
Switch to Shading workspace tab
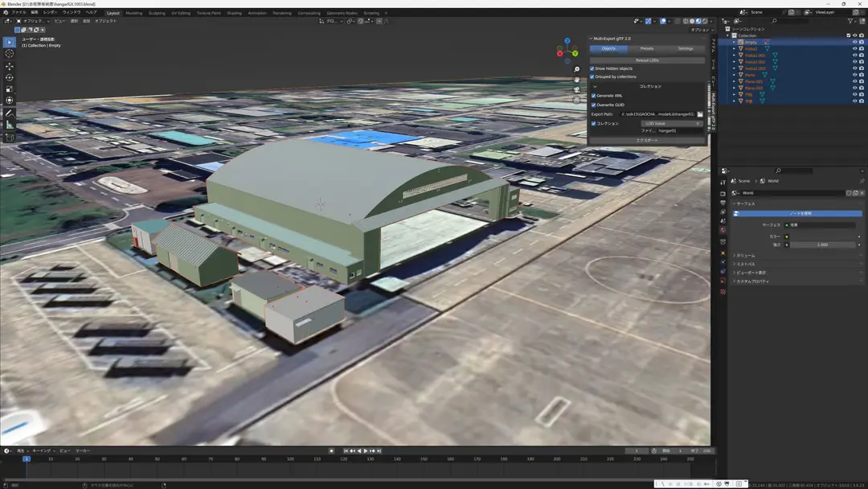(234, 13)
